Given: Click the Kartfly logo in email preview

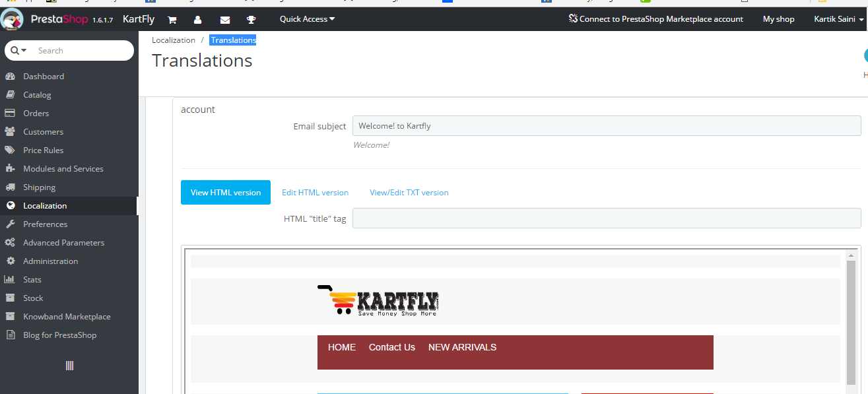Looking at the screenshot, I should click(x=379, y=301).
